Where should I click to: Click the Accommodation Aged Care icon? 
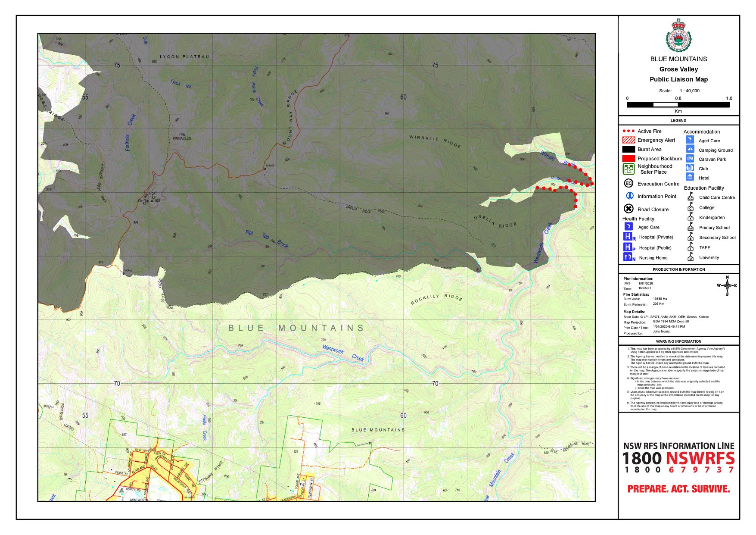(690, 140)
